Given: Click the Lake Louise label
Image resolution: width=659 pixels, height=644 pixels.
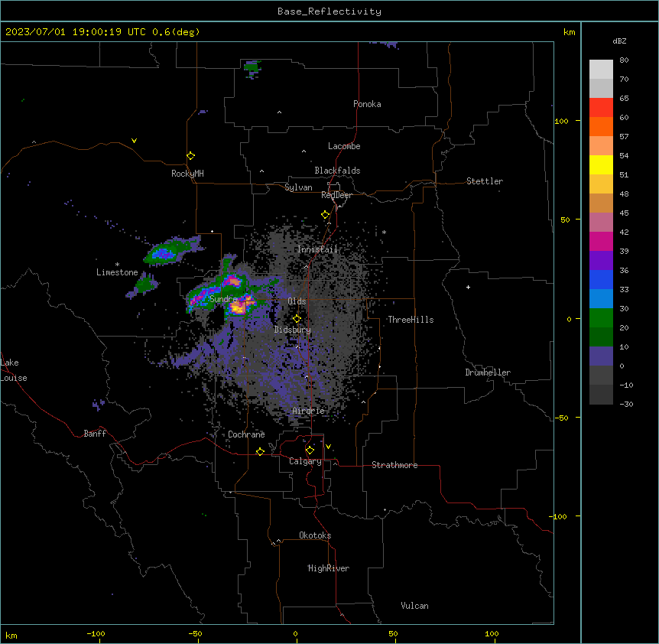Looking at the screenshot, I should 14,370.
